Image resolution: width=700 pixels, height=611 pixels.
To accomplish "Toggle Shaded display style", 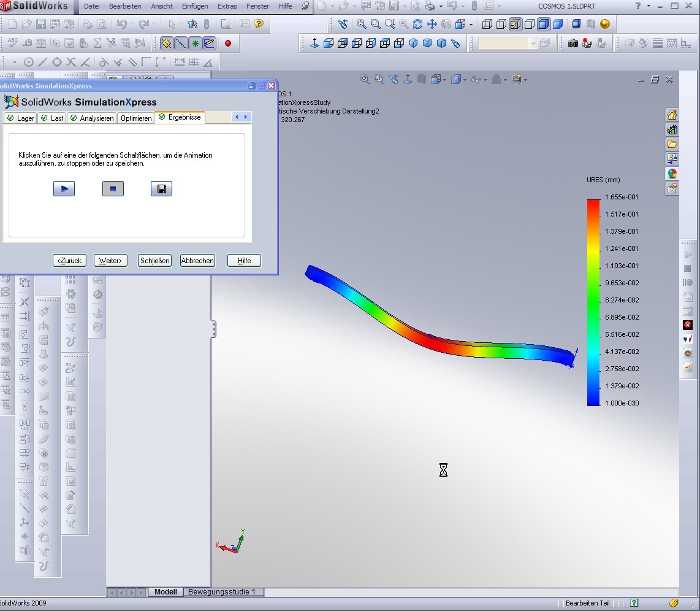I will pos(558,24).
